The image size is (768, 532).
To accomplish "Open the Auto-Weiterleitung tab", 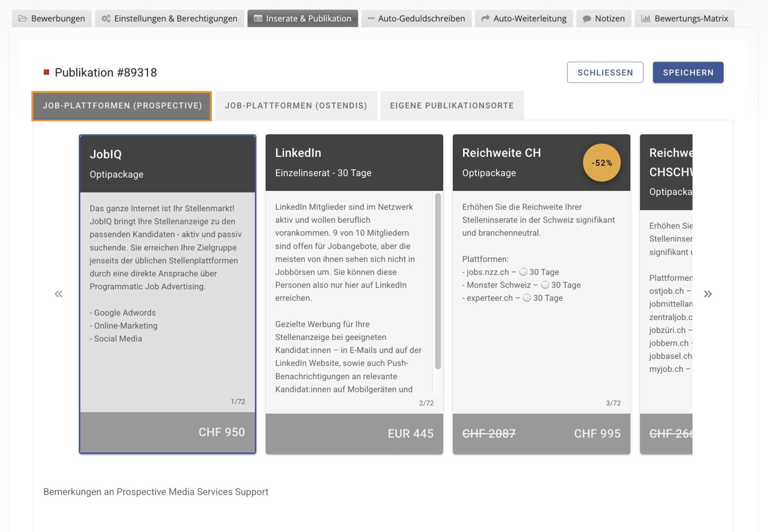I will coord(524,18).
